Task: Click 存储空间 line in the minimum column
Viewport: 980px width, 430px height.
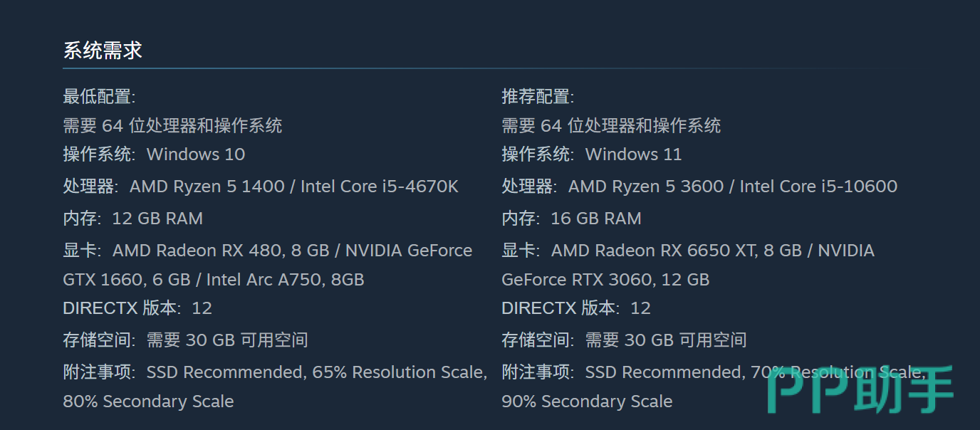Action: [x=185, y=340]
